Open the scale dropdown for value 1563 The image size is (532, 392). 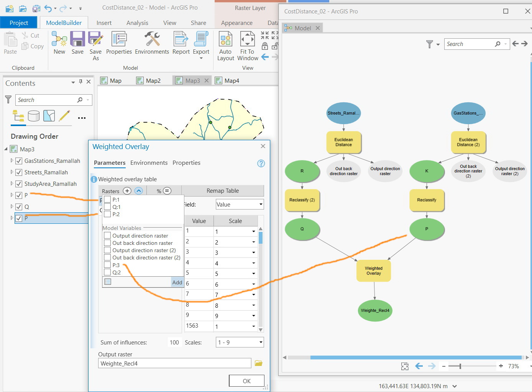[x=254, y=327]
